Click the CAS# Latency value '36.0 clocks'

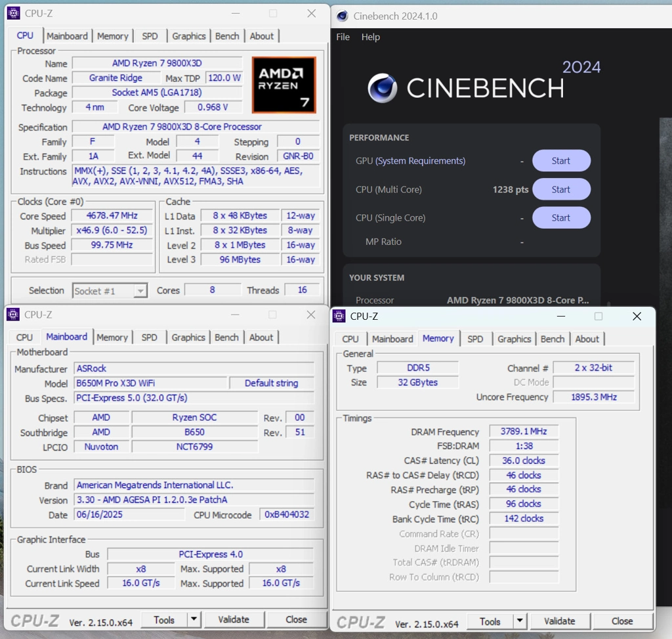[x=524, y=460]
